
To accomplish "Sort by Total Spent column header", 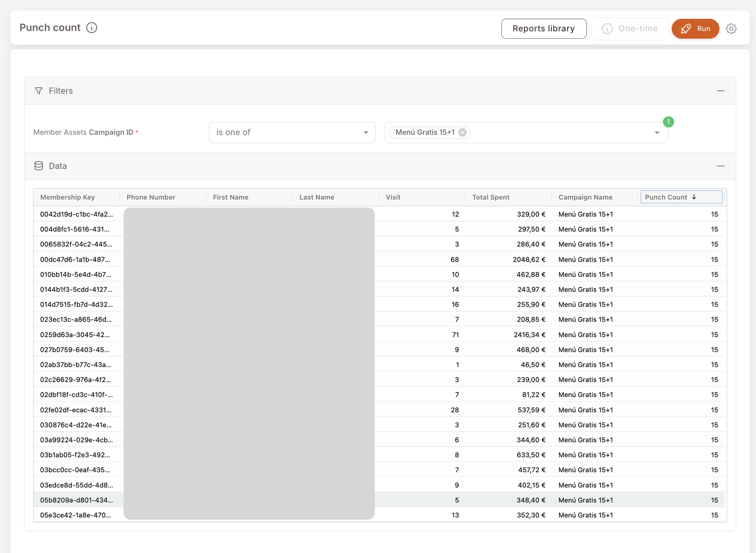I will point(491,197).
